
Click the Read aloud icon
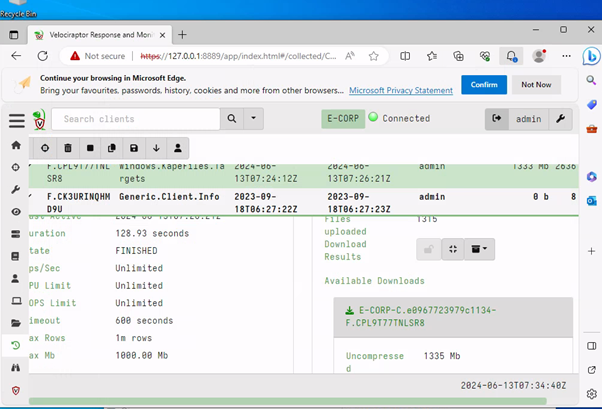pyautogui.click(x=349, y=56)
